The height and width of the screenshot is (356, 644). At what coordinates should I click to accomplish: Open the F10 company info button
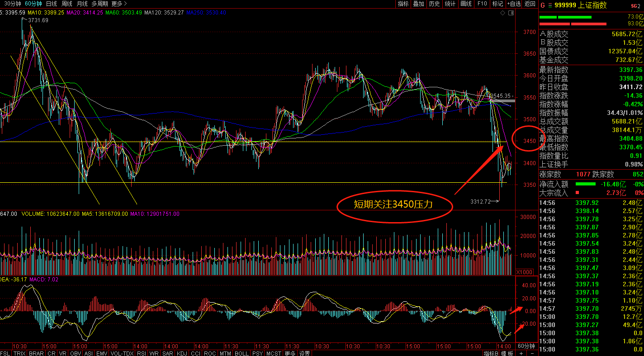[482, 4]
